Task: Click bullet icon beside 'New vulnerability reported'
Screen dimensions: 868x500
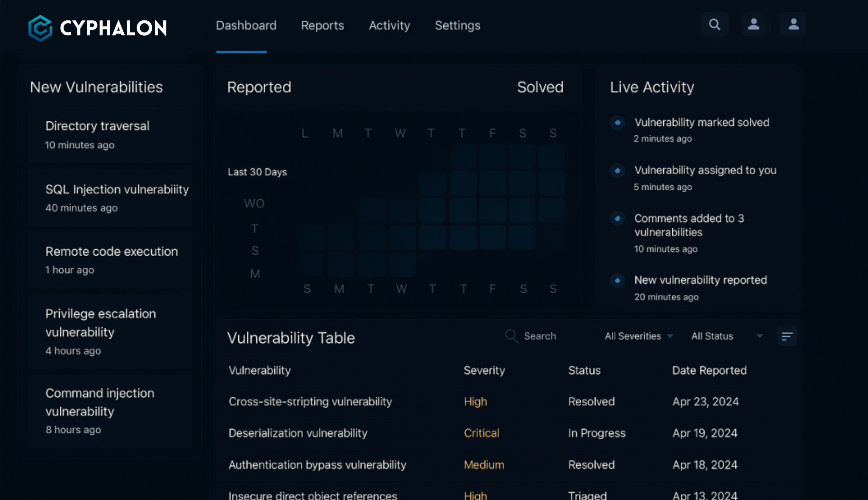Action: [618, 280]
